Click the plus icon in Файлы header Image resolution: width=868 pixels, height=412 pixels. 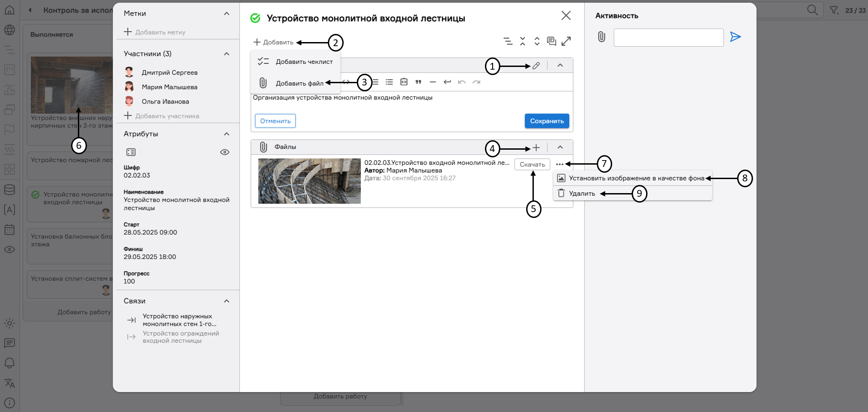pos(536,148)
